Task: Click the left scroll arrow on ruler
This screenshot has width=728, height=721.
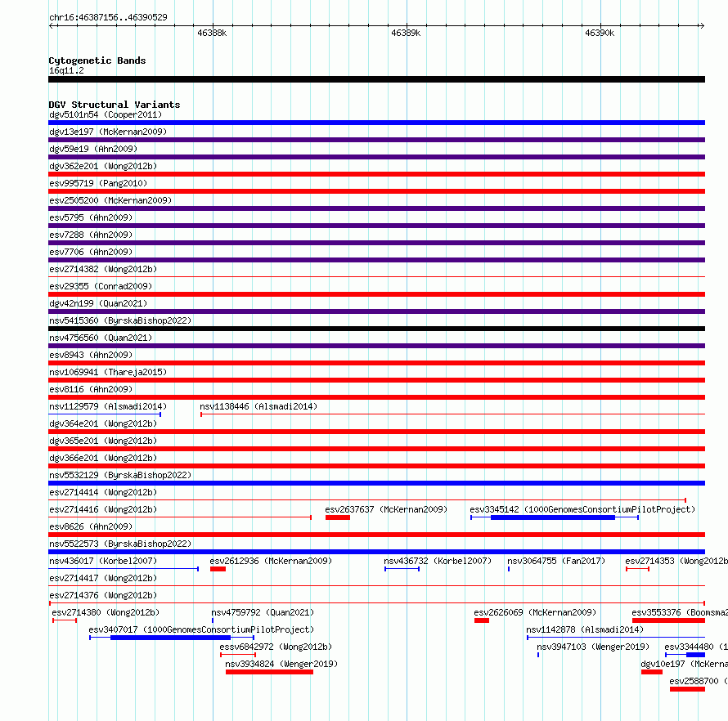Action: click(51, 26)
